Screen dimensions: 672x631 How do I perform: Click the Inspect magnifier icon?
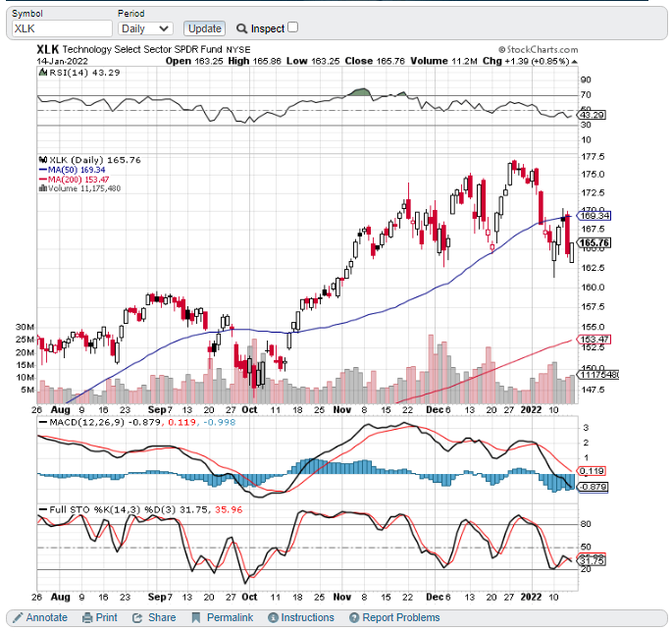pyautogui.click(x=241, y=28)
